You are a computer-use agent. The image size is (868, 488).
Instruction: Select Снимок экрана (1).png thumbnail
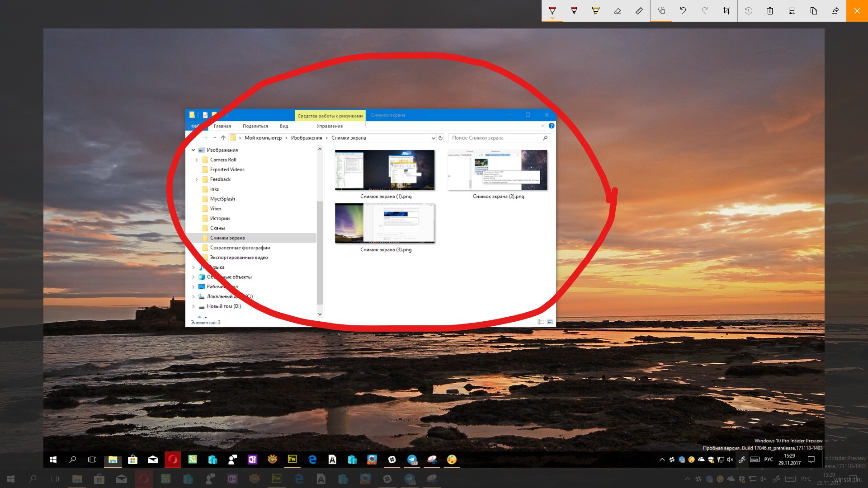[385, 170]
